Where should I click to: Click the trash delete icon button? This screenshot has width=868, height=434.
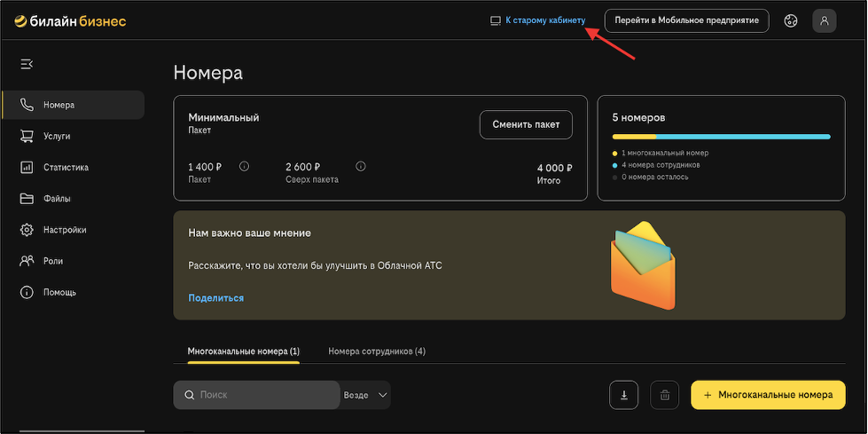(x=665, y=395)
